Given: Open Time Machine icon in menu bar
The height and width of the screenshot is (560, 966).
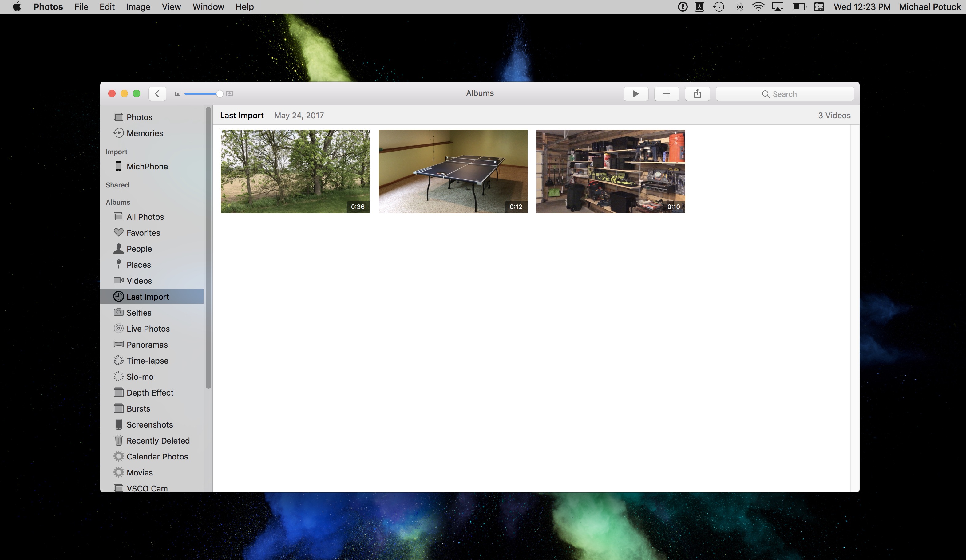Looking at the screenshot, I should [719, 7].
